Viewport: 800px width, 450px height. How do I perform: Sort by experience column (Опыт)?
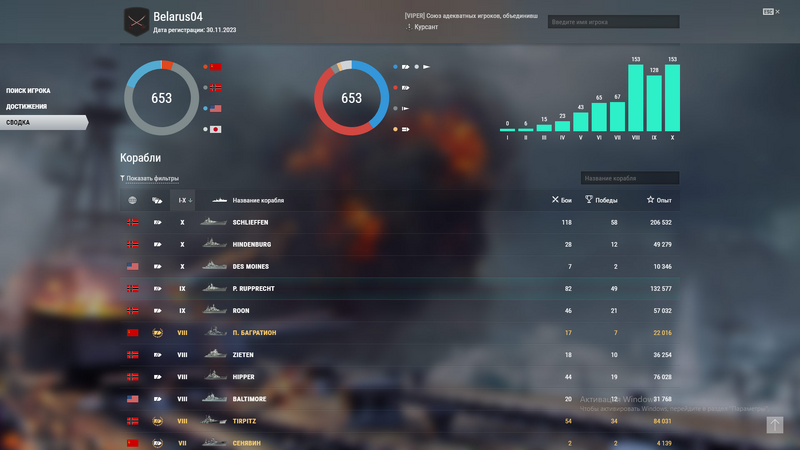click(658, 200)
